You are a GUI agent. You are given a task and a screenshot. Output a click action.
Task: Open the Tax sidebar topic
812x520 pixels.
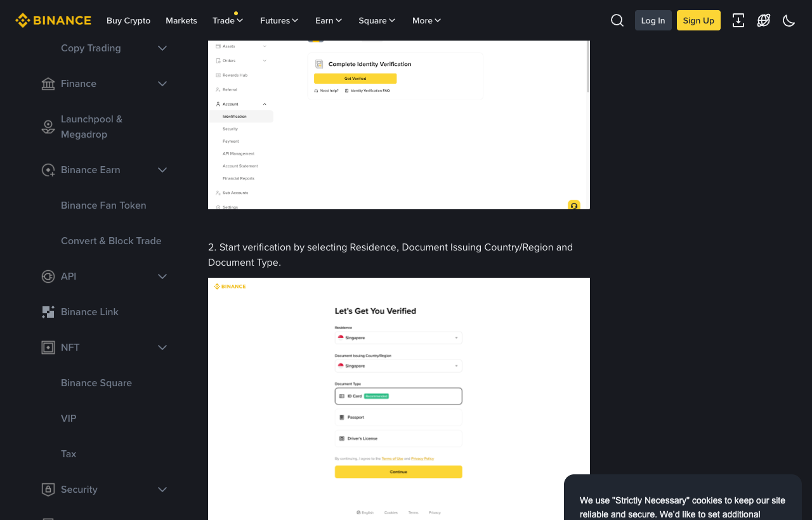(69, 454)
